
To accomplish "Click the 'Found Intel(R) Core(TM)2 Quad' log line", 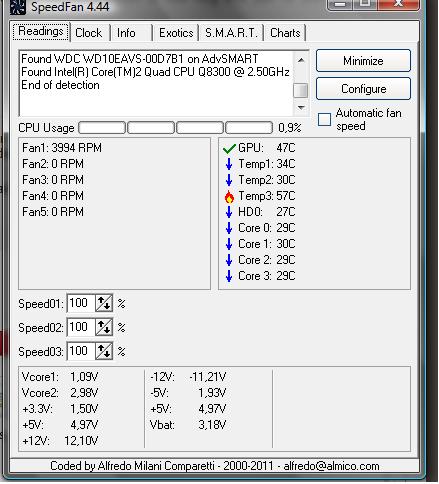I will click(155, 72).
